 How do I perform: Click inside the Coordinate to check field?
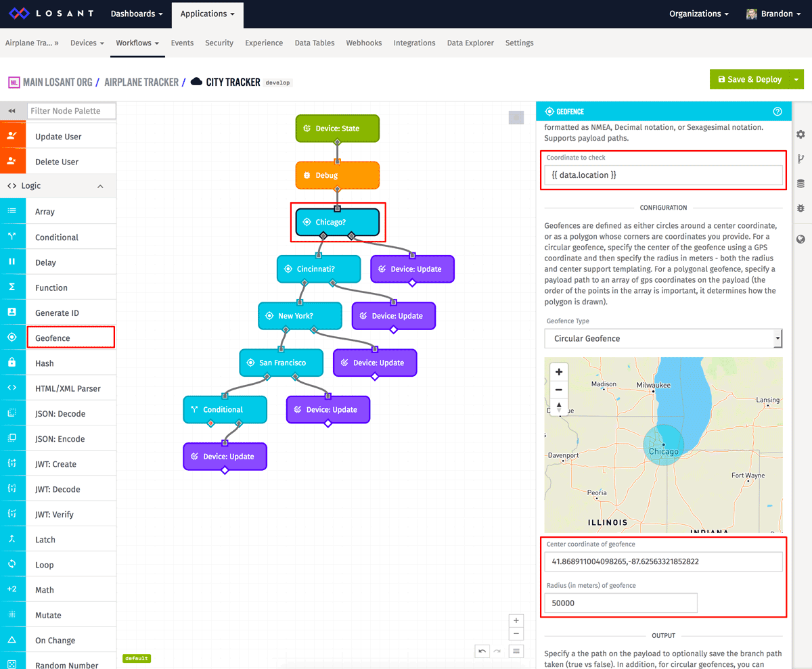[x=662, y=175]
